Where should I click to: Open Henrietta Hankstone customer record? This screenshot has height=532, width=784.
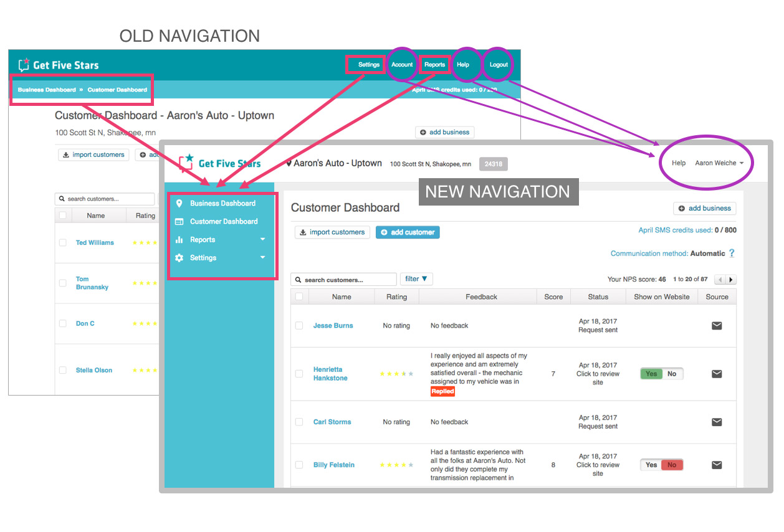click(x=330, y=374)
